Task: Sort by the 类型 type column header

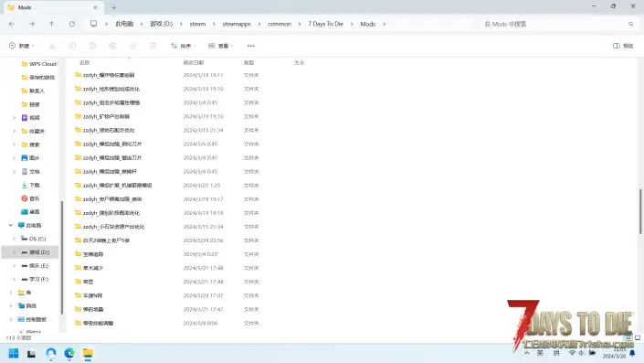Action: pyautogui.click(x=248, y=63)
